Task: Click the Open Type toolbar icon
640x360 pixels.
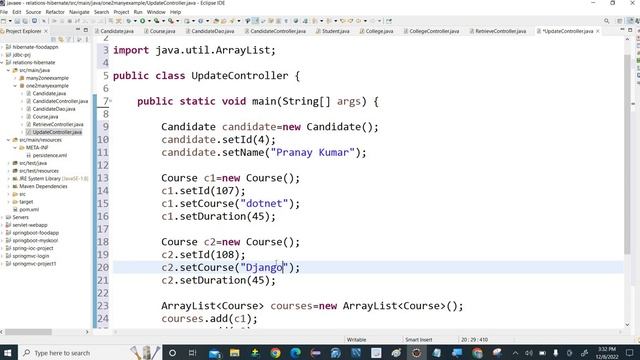Action: pyautogui.click(x=216, y=21)
